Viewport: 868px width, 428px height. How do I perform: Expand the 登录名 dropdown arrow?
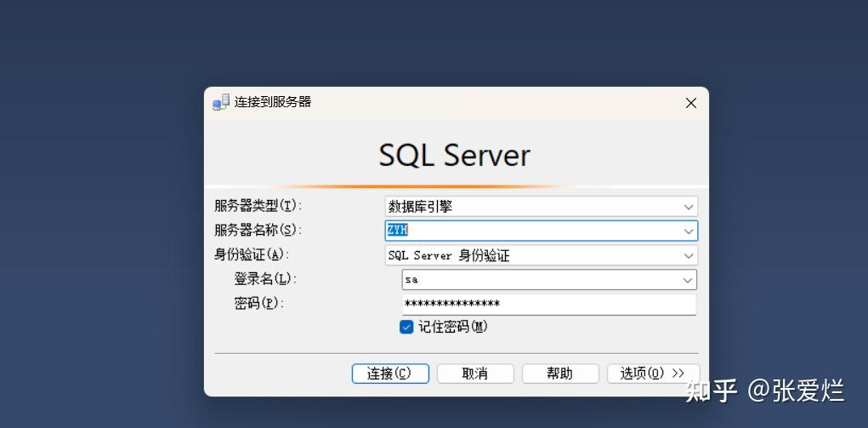687,280
